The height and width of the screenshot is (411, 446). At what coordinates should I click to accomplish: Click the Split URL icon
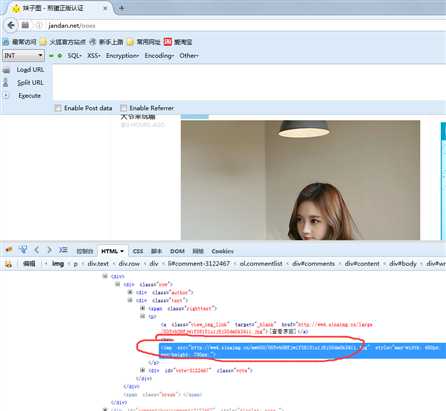click(x=6, y=83)
